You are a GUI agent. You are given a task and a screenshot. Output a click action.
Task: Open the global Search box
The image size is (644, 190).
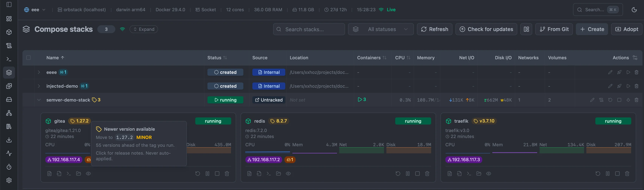[x=598, y=10]
